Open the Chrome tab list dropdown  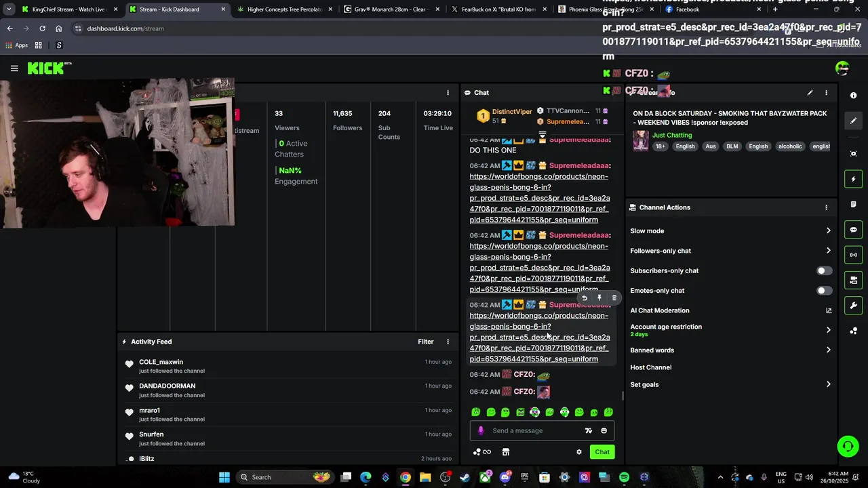click(9, 9)
